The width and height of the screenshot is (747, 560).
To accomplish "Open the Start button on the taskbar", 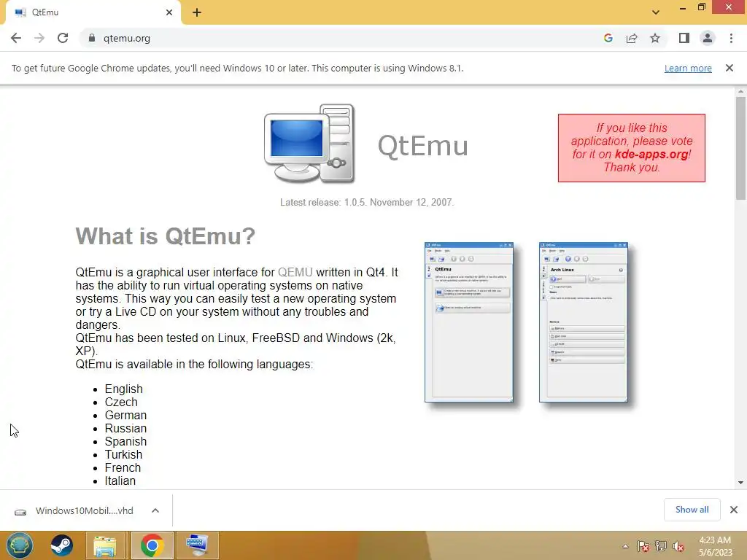I will coord(20,545).
